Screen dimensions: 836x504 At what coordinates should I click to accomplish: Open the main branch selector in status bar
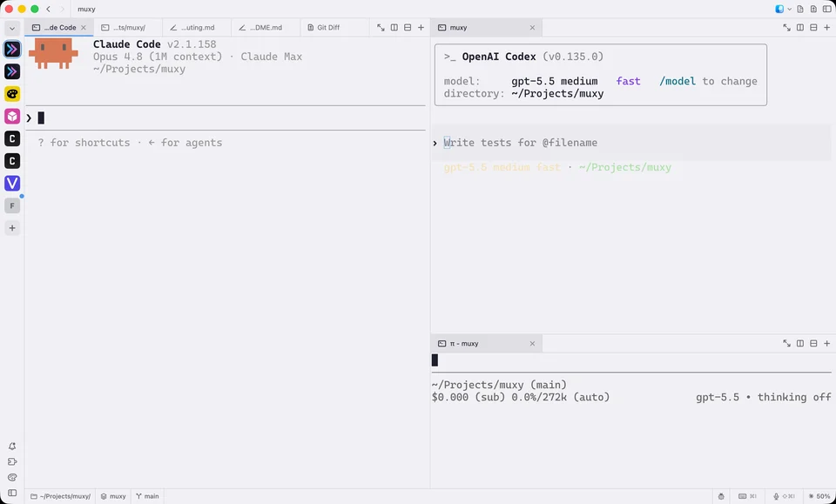coord(148,496)
